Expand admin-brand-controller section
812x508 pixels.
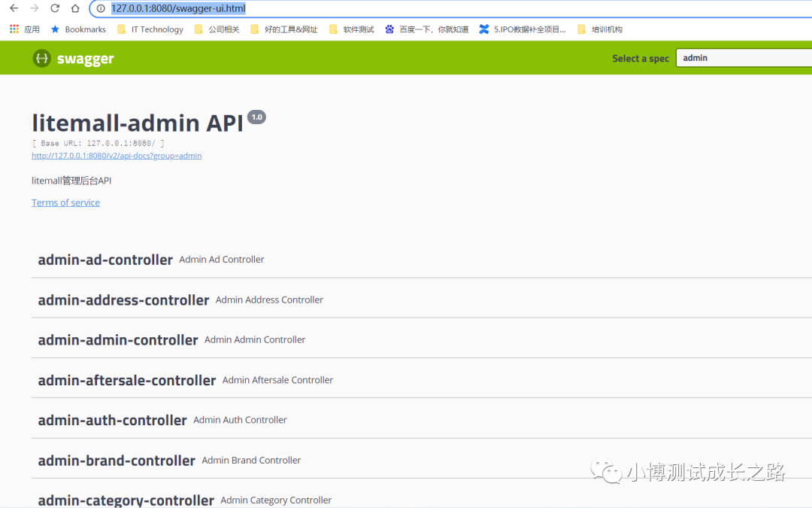pos(422,461)
